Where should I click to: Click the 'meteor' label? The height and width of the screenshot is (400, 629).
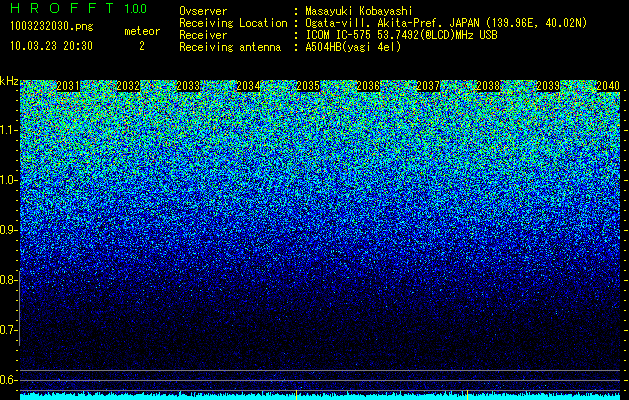pos(142,31)
